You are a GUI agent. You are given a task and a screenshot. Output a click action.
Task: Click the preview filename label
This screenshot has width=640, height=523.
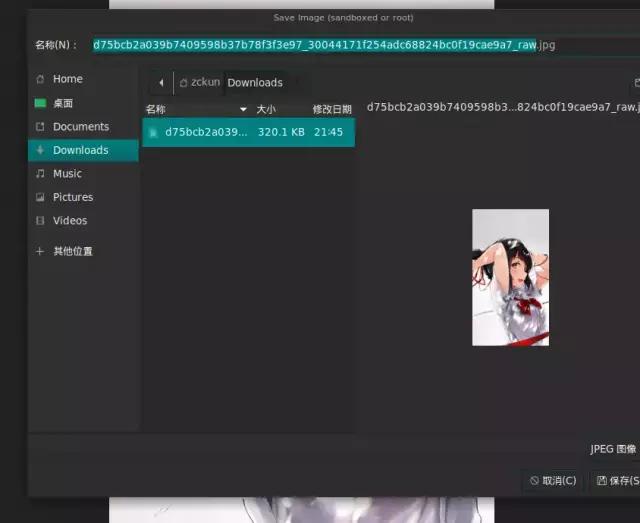click(503, 107)
